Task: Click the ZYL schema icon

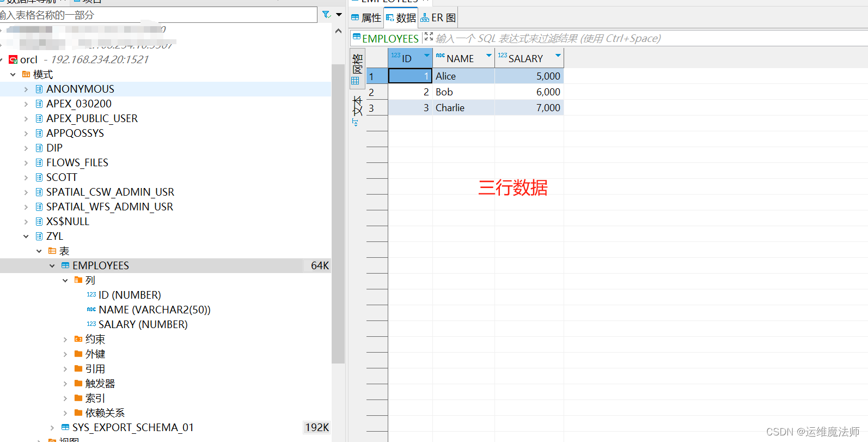Action: (x=39, y=236)
